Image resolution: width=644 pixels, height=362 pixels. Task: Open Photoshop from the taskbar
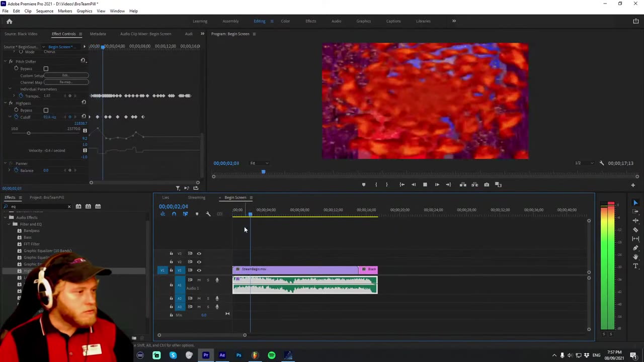239,355
